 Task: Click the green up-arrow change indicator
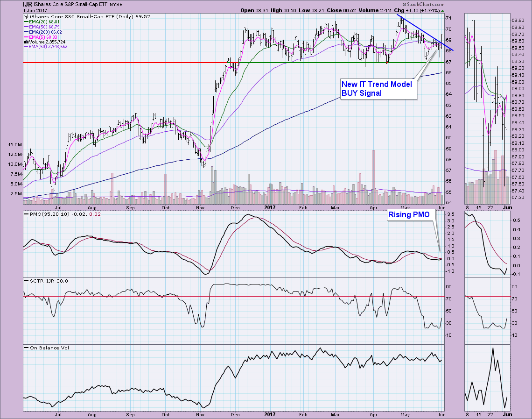point(442,11)
